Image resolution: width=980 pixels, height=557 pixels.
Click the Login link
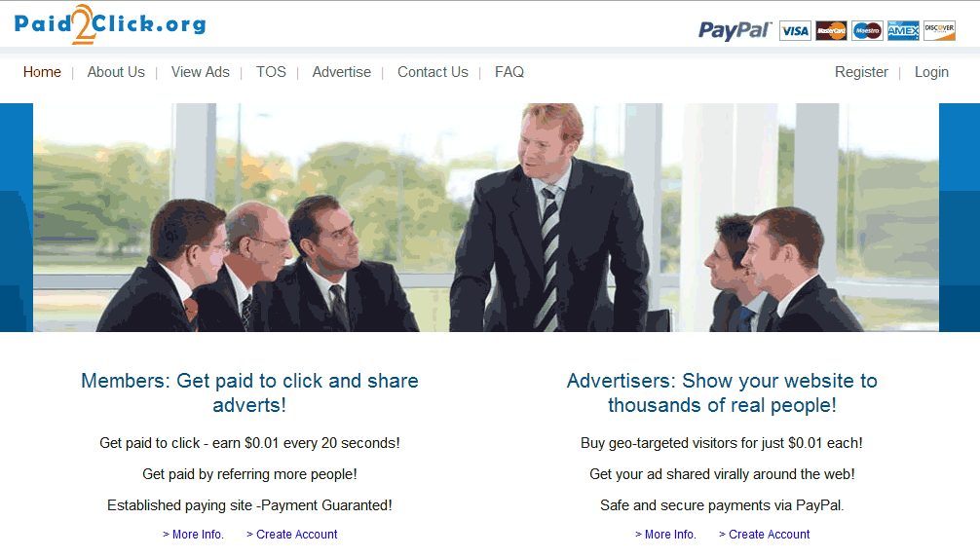click(931, 72)
